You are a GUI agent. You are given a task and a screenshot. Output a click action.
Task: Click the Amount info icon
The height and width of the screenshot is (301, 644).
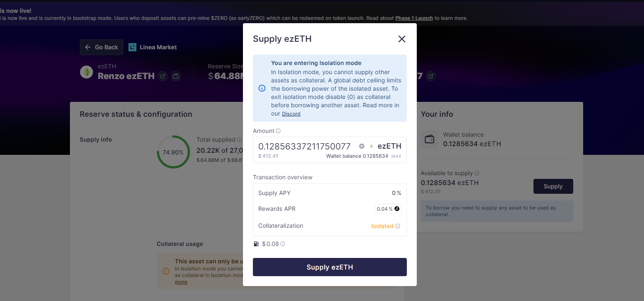(x=278, y=131)
